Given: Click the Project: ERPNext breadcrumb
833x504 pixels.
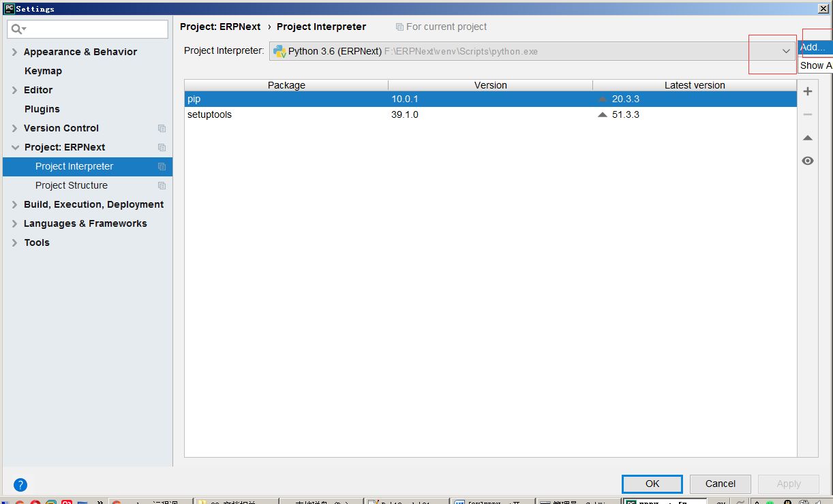Looking at the screenshot, I should point(220,27).
